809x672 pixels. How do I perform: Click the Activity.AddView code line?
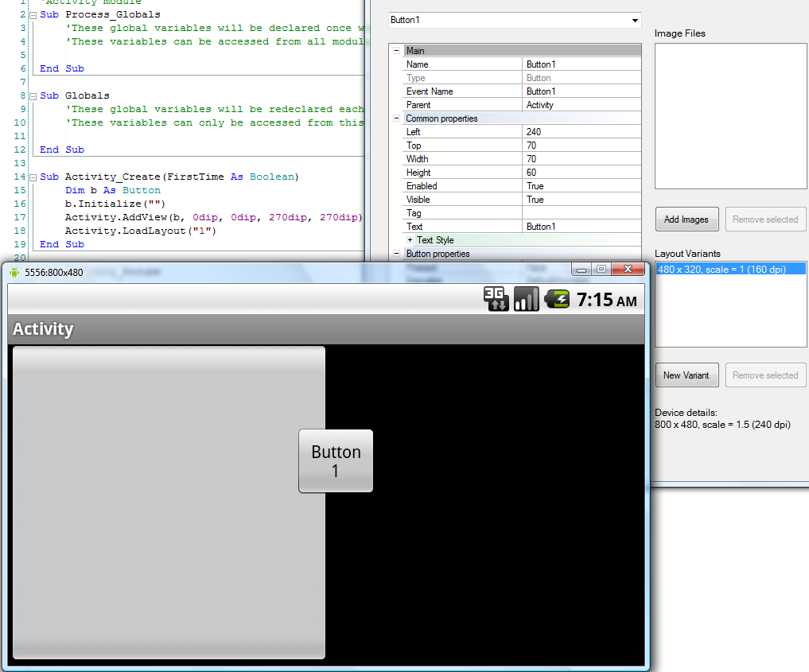(214, 217)
